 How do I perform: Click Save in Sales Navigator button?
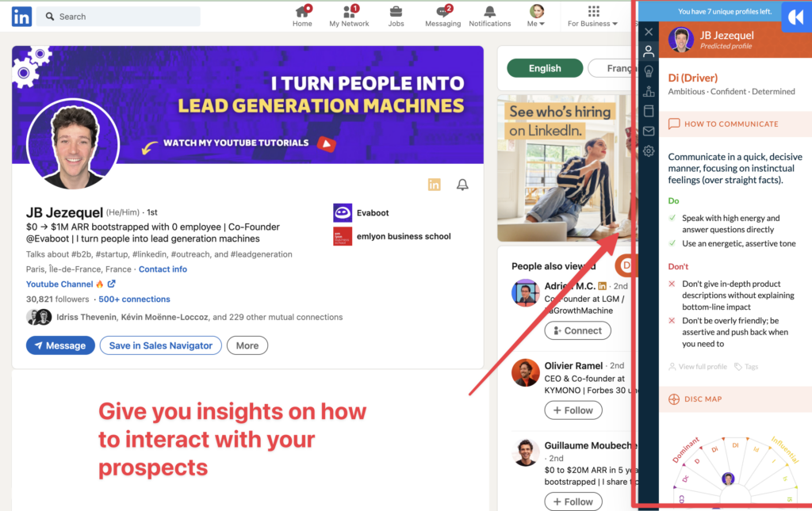(x=160, y=345)
